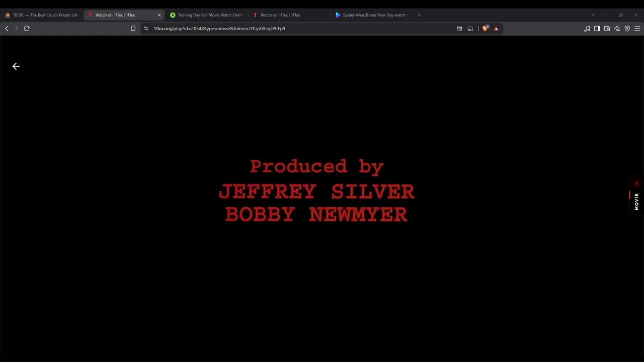Open a new tab with plus button
The height and width of the screenshot is (362, 644).
(x=419, y=15)
